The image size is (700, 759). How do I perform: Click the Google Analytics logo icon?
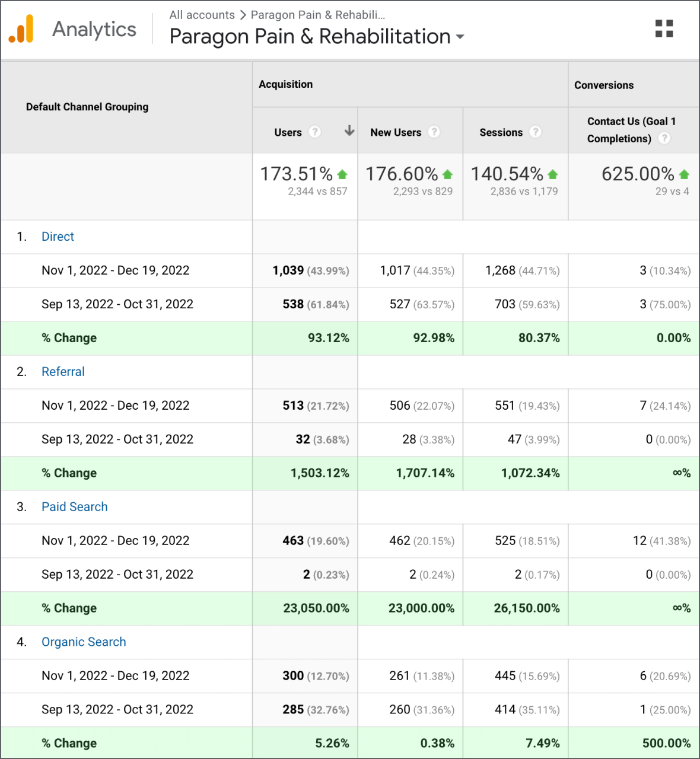click(21, 28)
